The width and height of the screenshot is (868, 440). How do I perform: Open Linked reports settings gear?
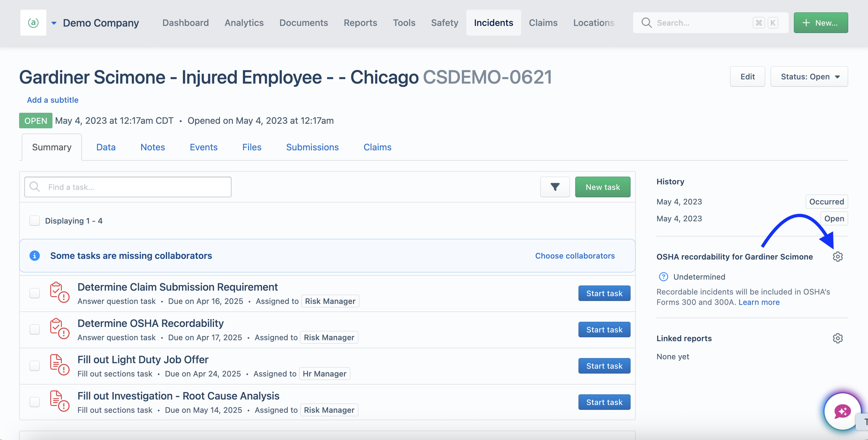[x=837, y=338]
